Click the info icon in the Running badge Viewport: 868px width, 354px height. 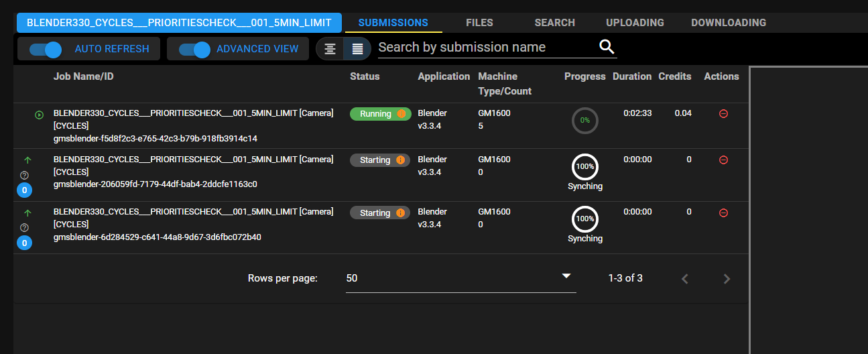tap(401, 114)
